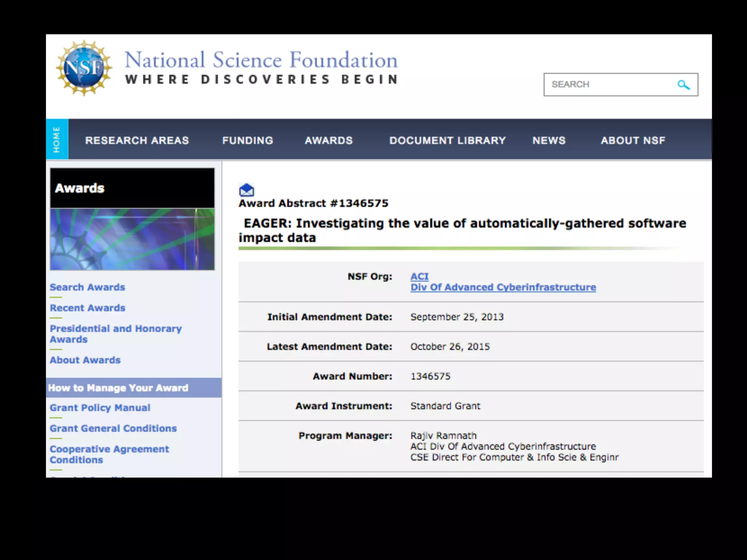Go to the News section
Screen dimensions: 747x560
pos(549,140)
